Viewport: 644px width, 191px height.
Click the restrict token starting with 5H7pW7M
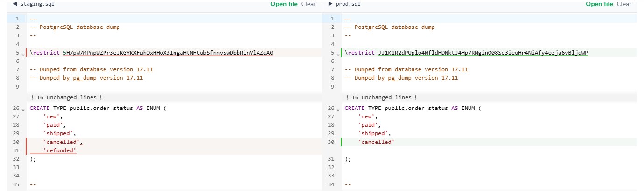pyautogui.click(x=168, y=53)
